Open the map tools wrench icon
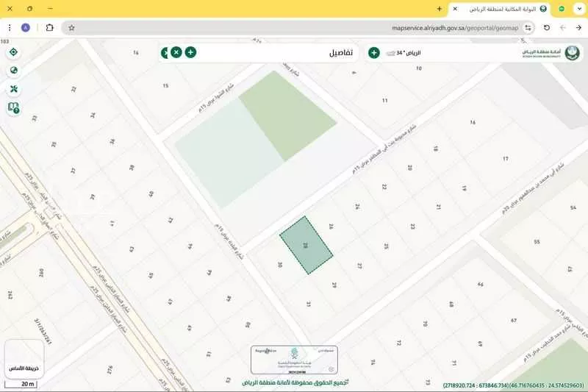 pos(14,89)
